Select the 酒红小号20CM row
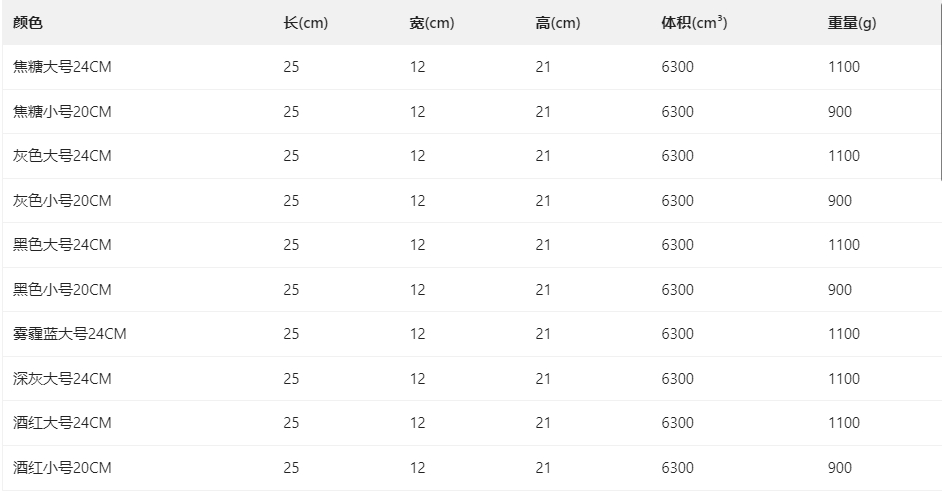Image resolution: width=942 pixels, height=491 pixels. coord(471,468)
